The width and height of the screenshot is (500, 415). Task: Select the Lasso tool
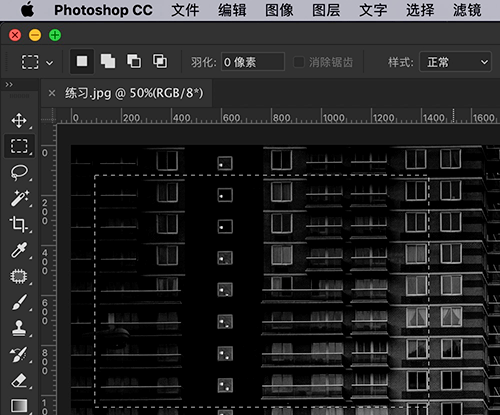tap(19, 172)
